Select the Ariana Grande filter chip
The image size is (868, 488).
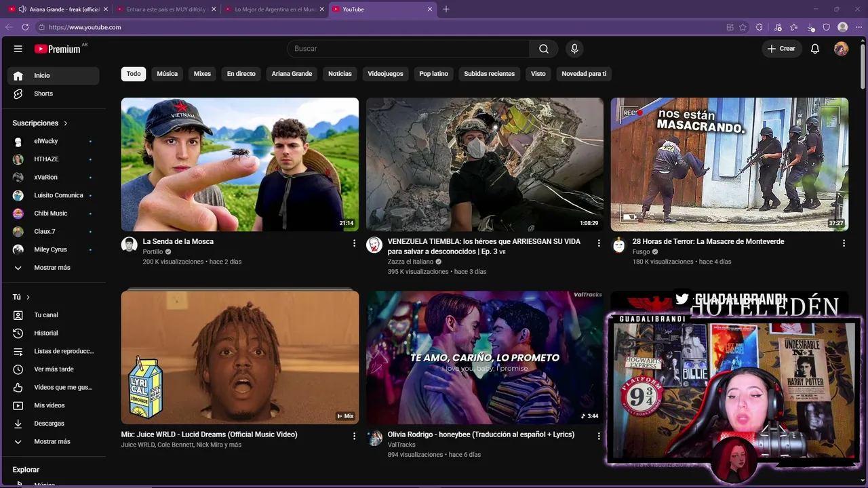click(292, 74)
